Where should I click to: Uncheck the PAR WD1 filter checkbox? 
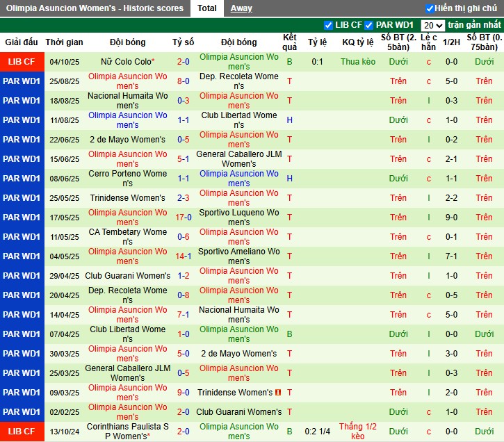[369, 25]
